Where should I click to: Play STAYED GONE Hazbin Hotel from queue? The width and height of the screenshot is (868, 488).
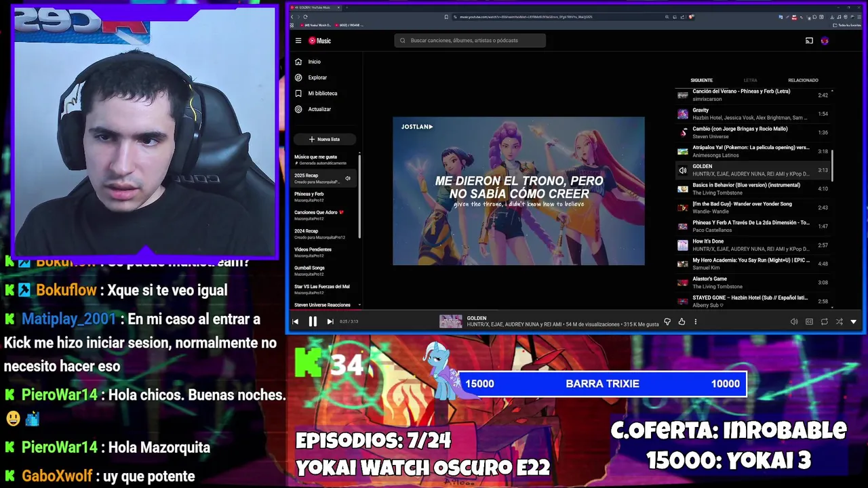753,301
